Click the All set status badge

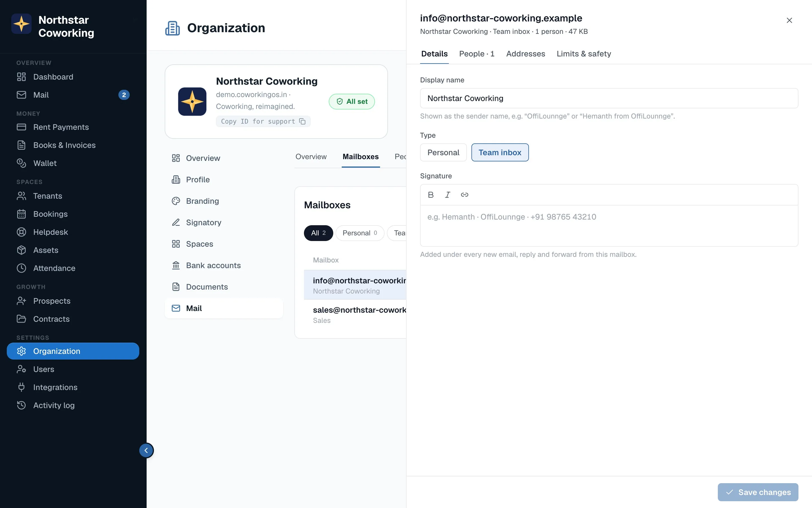pyautogui.click(x=352, y=102)
